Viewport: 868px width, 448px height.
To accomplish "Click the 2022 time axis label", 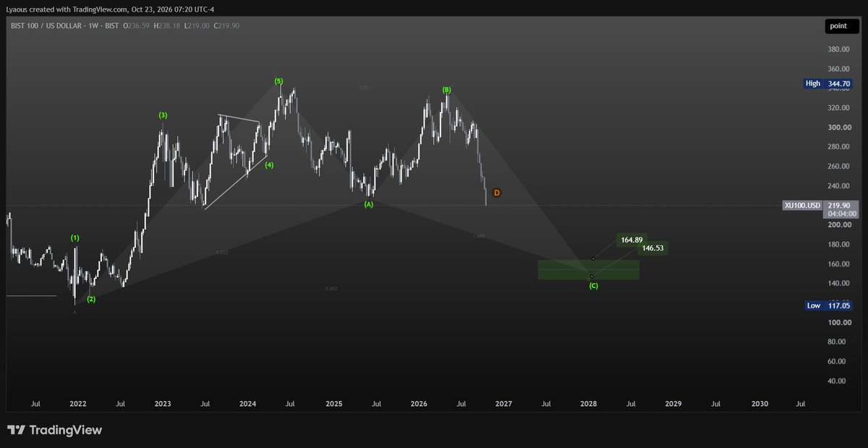I will [x=77, y=404].
